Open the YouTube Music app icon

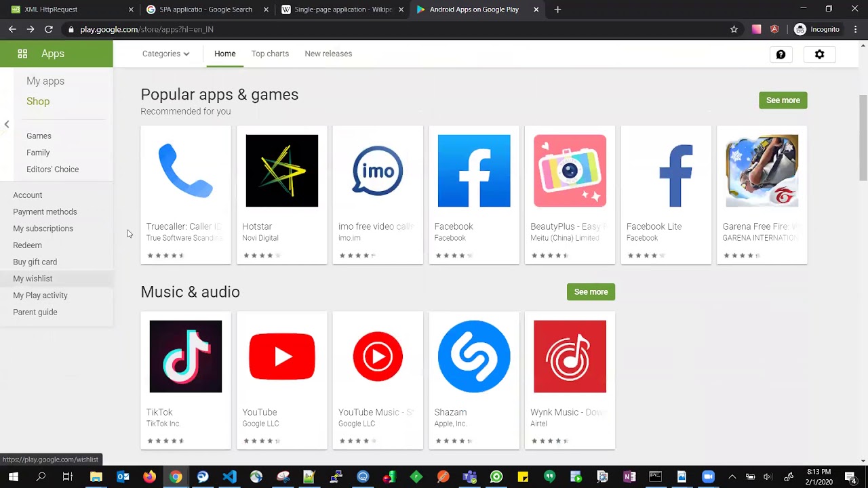pyautogui.click(x=378, y=357)
